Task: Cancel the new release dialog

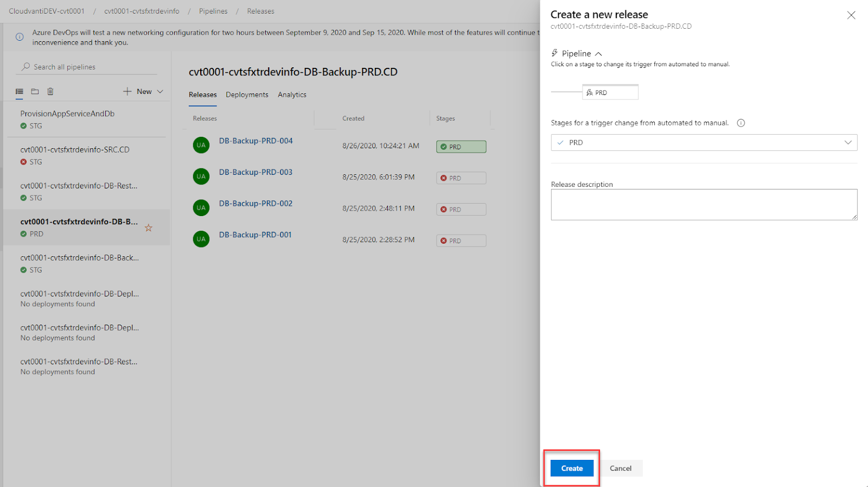Action: click(621, 468)
